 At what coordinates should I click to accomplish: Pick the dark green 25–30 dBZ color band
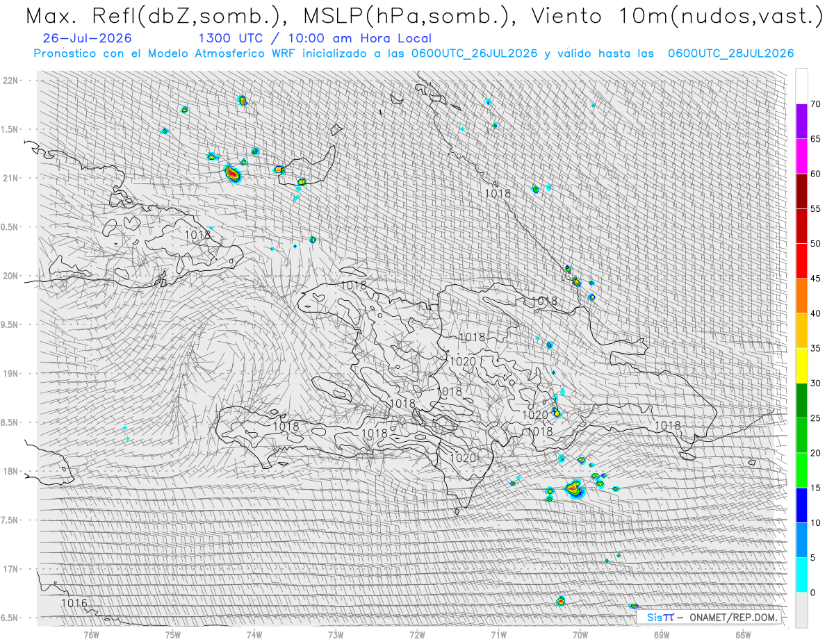[x=801, y=401]
